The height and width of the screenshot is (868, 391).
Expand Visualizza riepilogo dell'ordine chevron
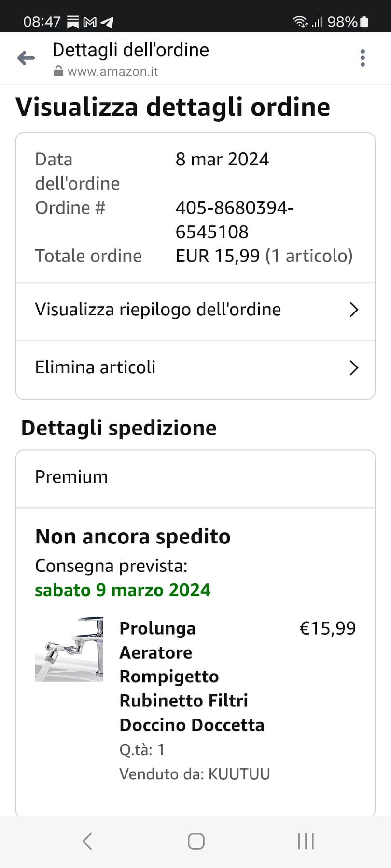(x=354, y=310)
